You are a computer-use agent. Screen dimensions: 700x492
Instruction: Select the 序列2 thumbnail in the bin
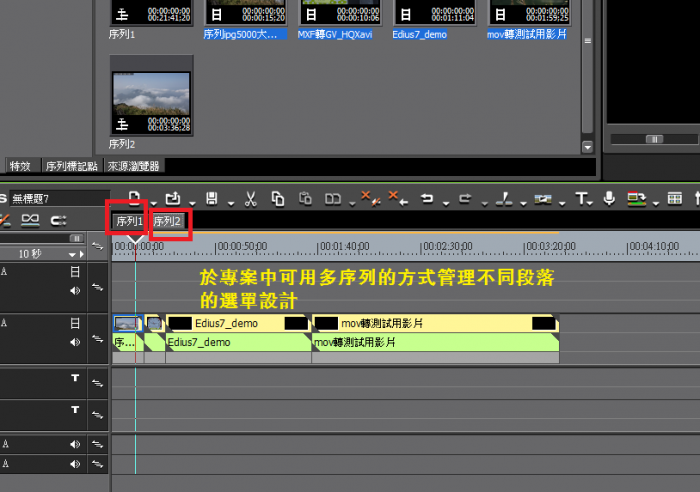coord(150,102)
